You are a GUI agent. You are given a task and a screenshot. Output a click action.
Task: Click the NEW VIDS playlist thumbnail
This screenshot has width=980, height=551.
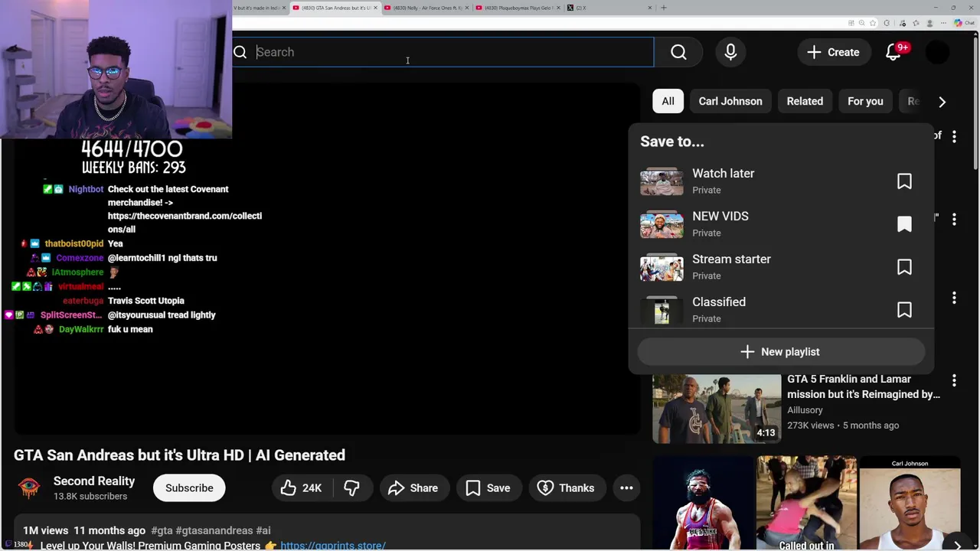point(661,224)
